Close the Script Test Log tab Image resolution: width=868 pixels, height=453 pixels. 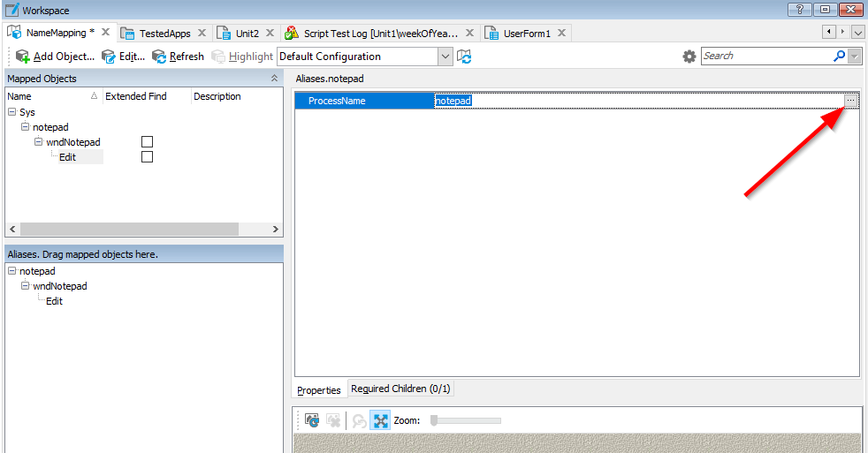[x=470, y=33]
